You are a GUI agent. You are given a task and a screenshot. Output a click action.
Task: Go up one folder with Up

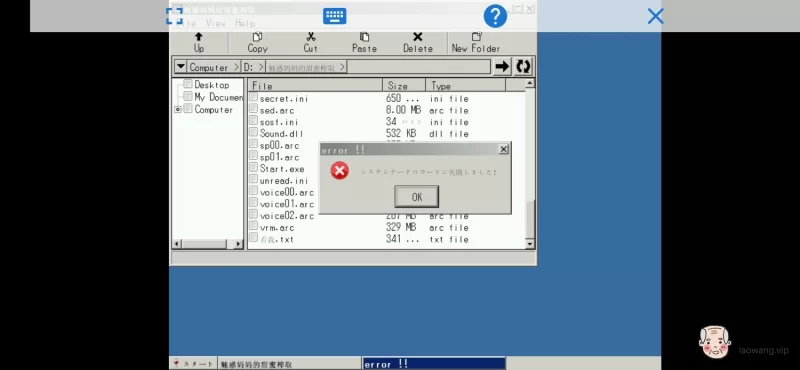pos(198,43)
